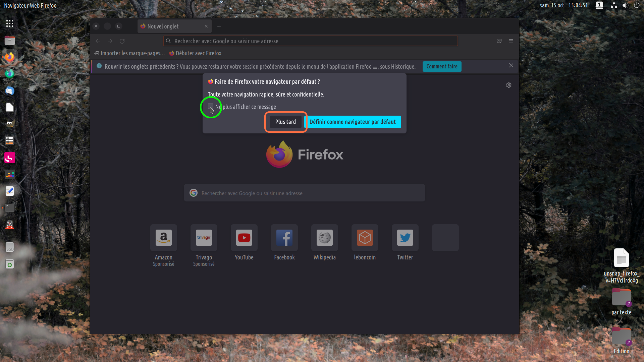Click the reload page icon
644x362 pixels.
click(122, 41)
